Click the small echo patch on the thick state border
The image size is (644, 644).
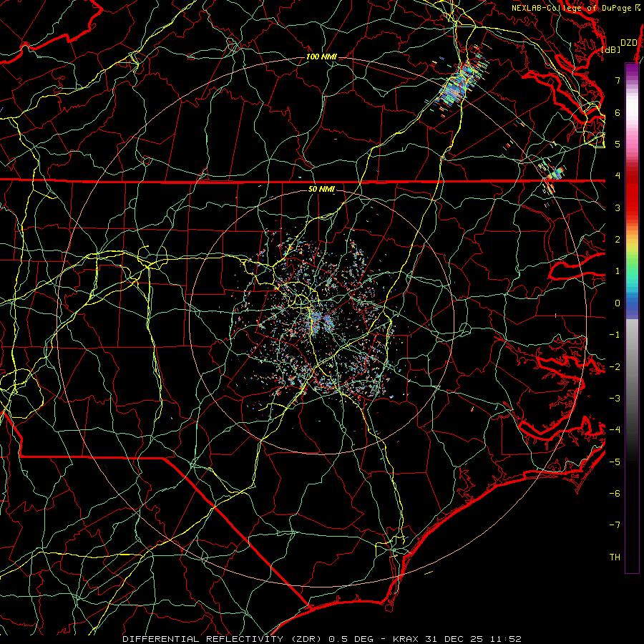552,177
